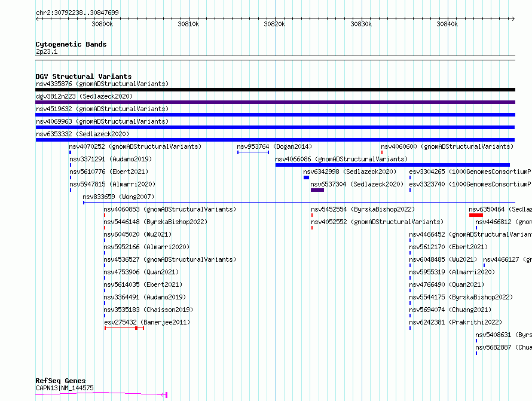Click the nsv5952166 (Almarri2020) label
The width and height of the screenshot is (532, 401).
[146, 247]
